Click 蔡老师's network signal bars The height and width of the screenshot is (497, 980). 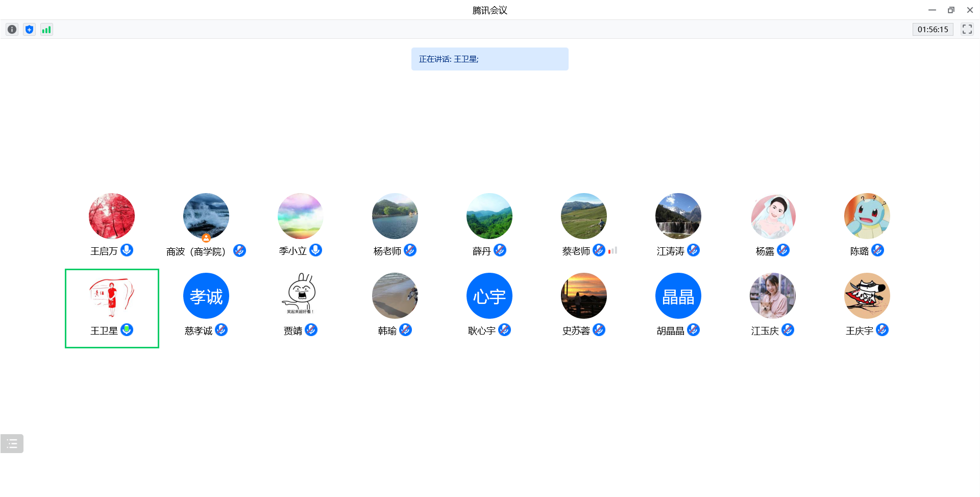612,250
